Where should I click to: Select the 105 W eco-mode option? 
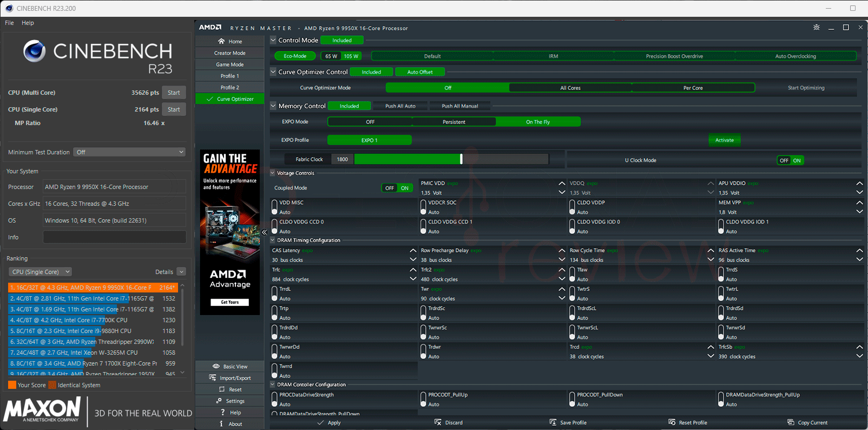tap(351, 56)
